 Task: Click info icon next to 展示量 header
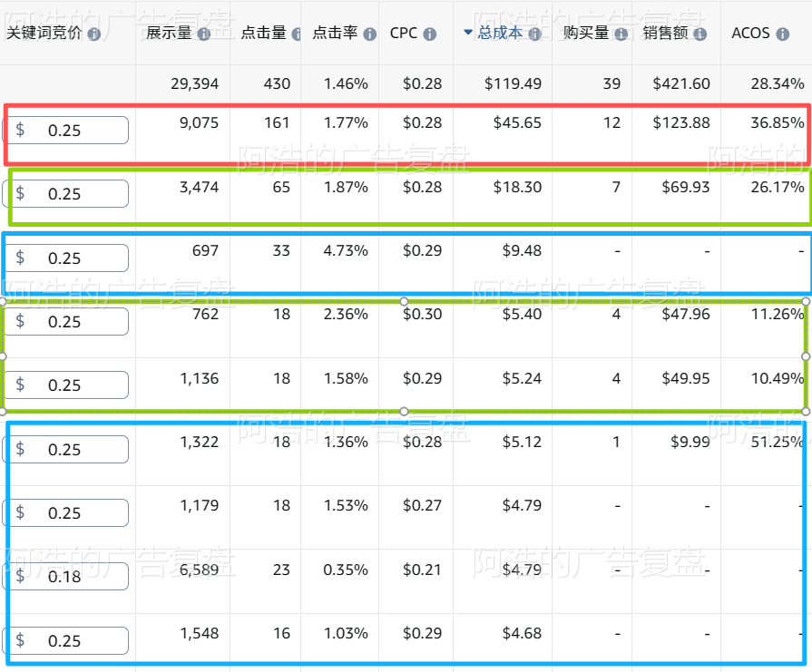(204, 34)
